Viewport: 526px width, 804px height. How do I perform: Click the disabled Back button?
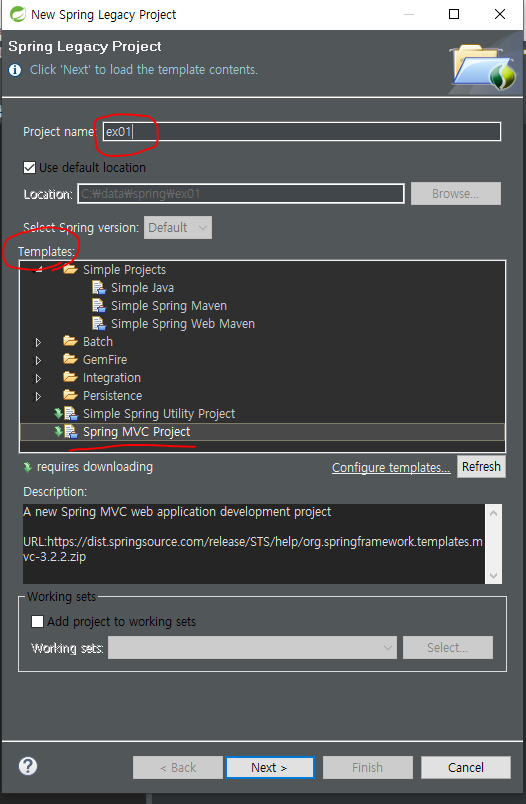point(178,768)
